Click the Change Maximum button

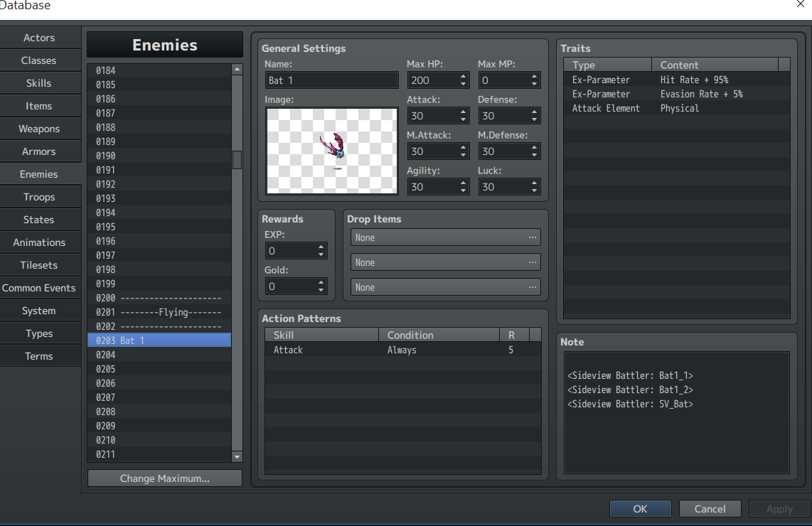pyautogui.click(x=165, y=478)
